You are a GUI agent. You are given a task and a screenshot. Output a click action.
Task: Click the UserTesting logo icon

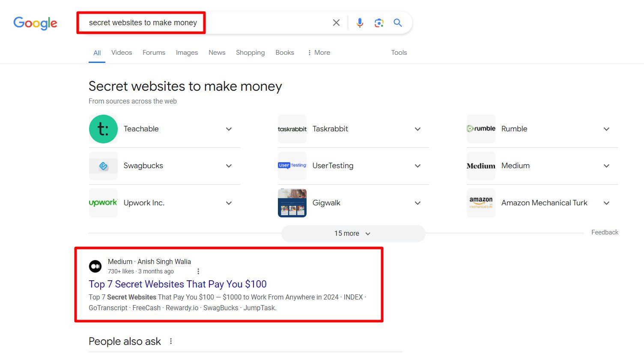pyautogui.click(x=292, y=166)
